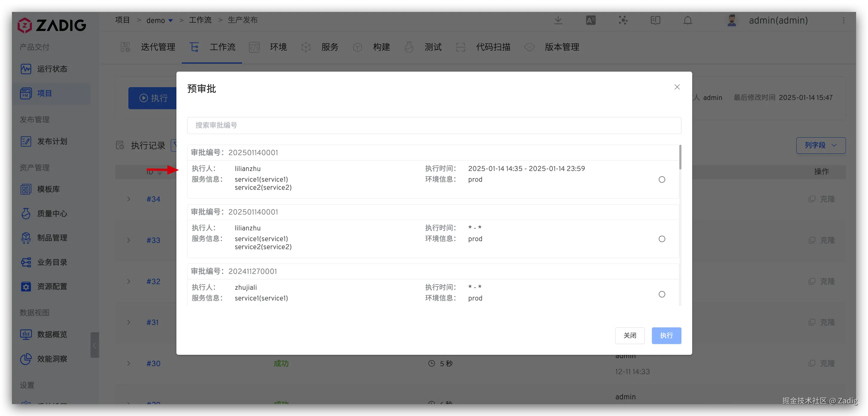
Task: Open the notification bell
Action: [687, 21]
